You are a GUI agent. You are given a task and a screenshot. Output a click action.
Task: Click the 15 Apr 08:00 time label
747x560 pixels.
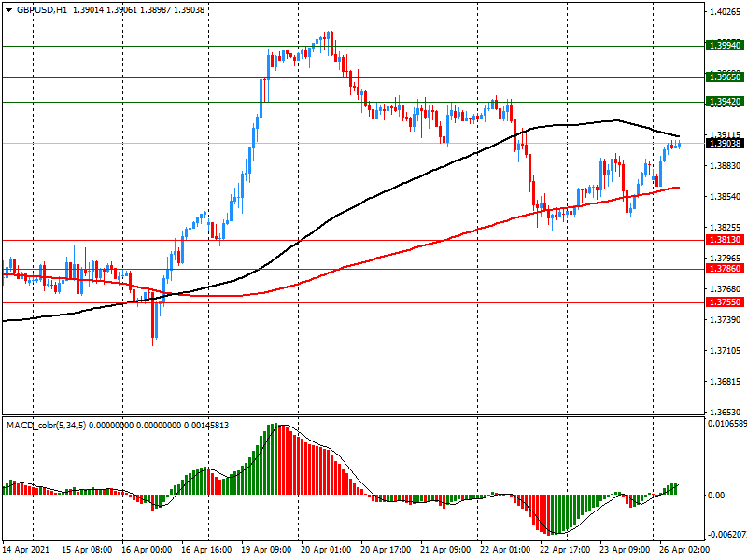pos(87,550)
